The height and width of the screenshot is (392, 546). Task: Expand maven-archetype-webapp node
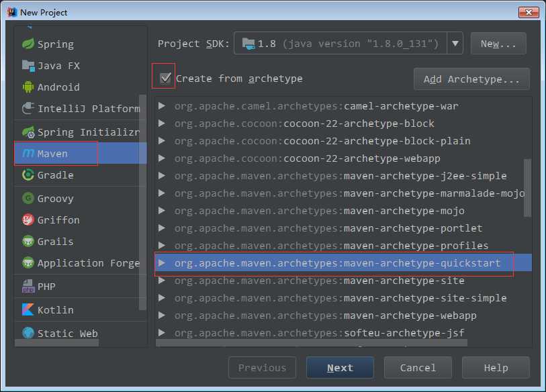(162, 315)
